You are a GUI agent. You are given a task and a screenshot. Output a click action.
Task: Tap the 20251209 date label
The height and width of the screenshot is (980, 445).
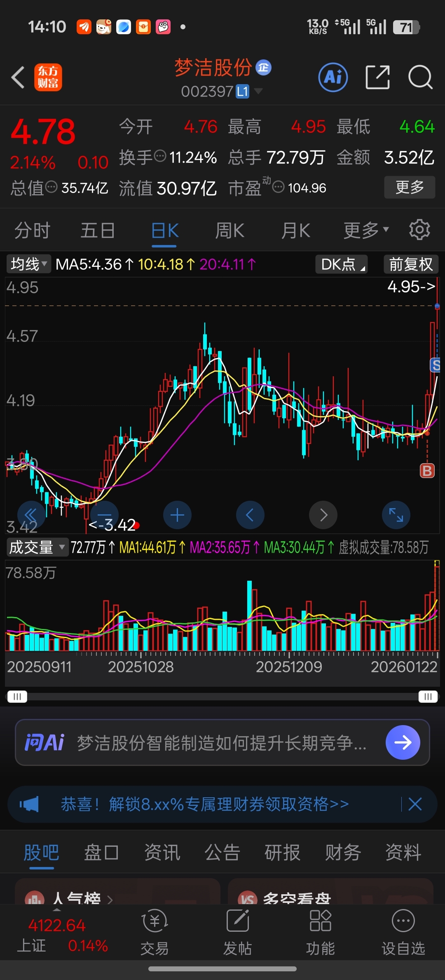pos(289,667)
